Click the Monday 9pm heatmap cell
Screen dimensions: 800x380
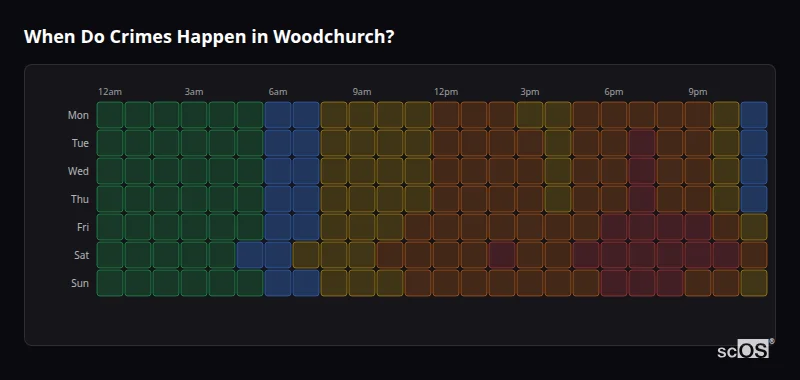698,115
